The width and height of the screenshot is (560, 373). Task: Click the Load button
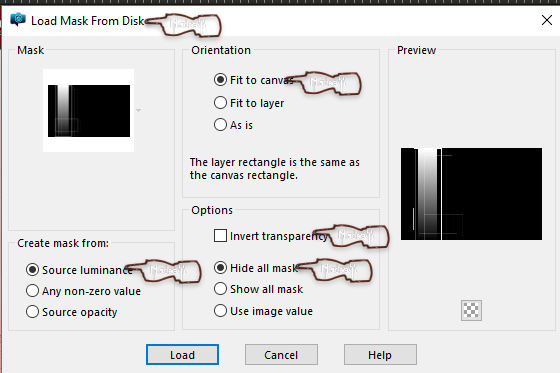(182, 355)
